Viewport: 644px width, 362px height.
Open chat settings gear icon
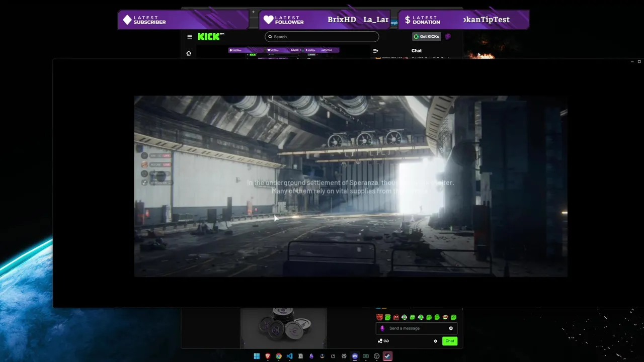pos(435,341)
